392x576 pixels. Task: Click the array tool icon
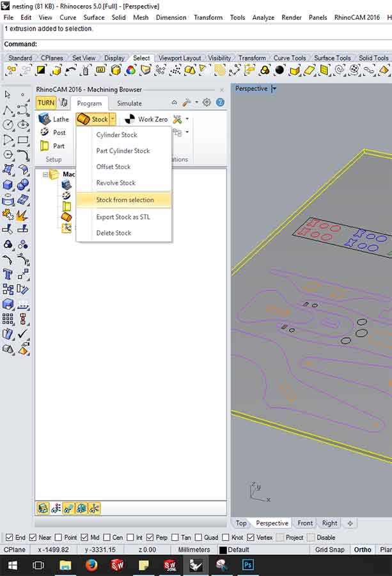(x=8, y=319)
